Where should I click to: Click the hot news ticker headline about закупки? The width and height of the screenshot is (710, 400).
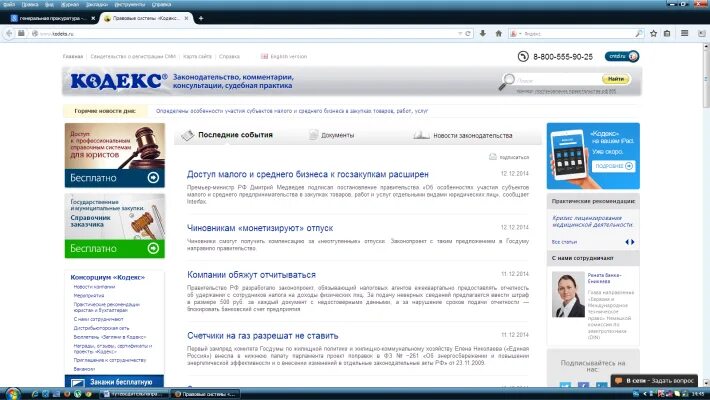292,111
